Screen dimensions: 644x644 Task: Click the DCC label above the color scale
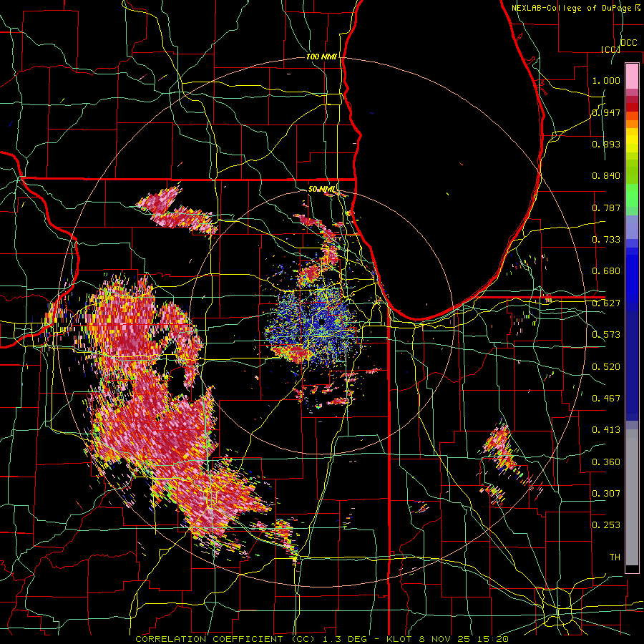click(x=628, y=43)
